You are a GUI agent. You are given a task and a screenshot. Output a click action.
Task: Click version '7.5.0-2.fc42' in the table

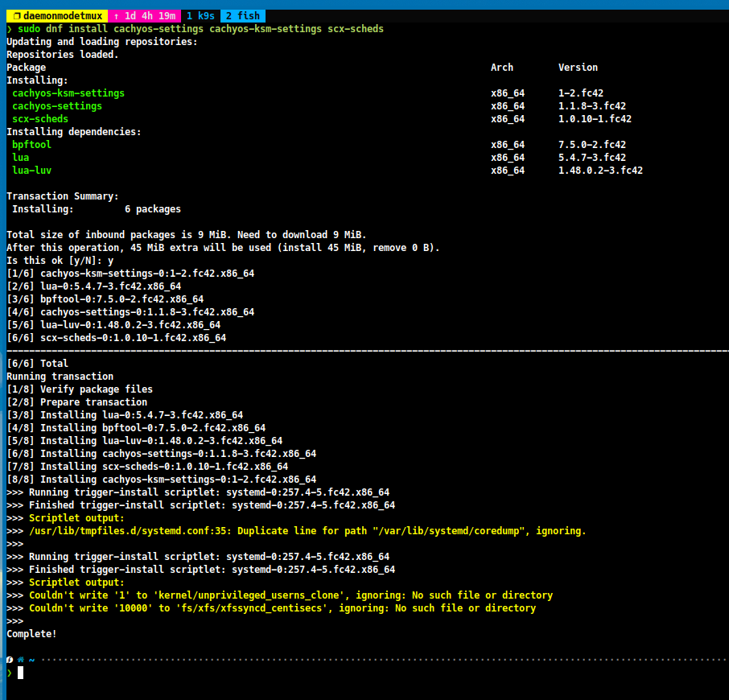(592, 145)
